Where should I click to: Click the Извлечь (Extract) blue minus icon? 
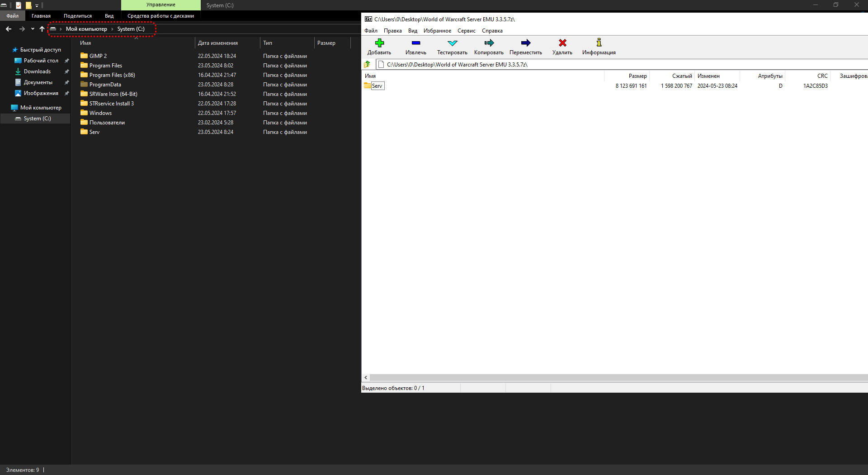[x=416, y=43]
